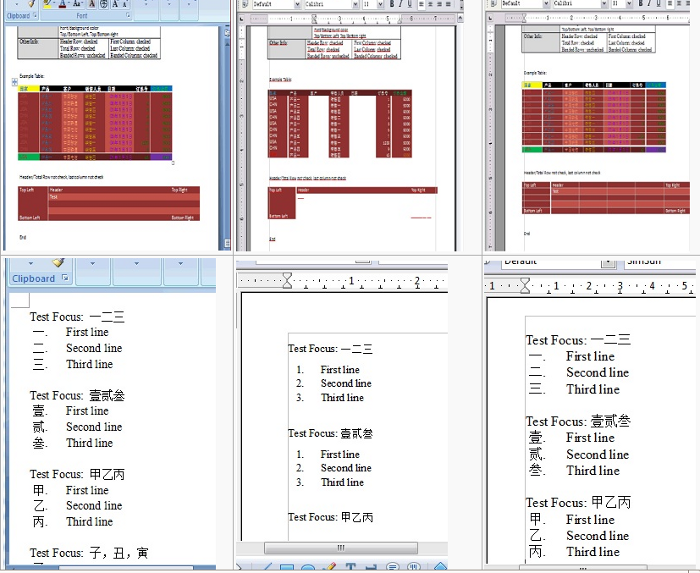
Task: Toggle Bold in top-middle Writer toolbar
Action: 392,4
